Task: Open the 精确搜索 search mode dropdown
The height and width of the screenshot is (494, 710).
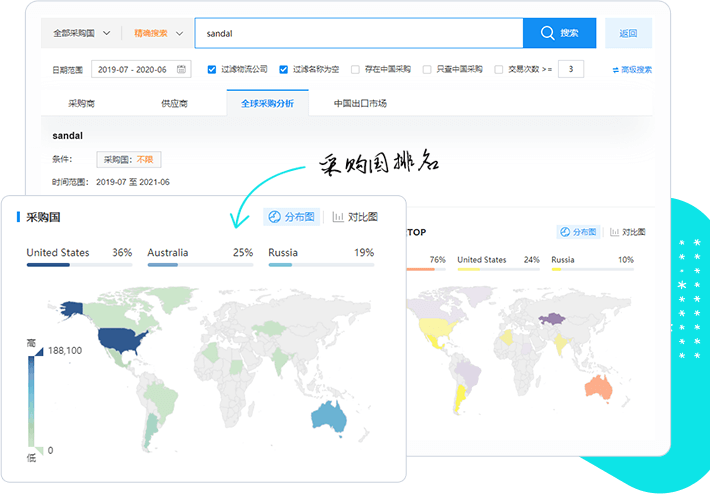Action: pos(158,33)
